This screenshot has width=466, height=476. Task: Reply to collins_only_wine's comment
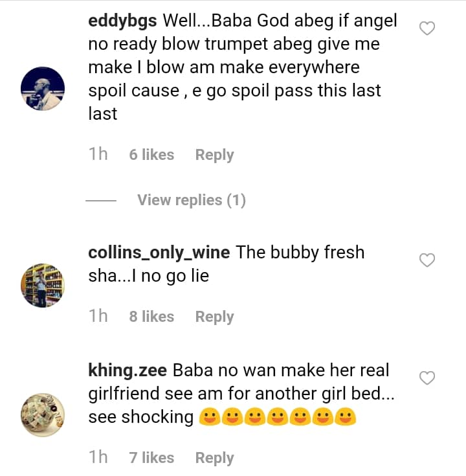click(214, 317)
